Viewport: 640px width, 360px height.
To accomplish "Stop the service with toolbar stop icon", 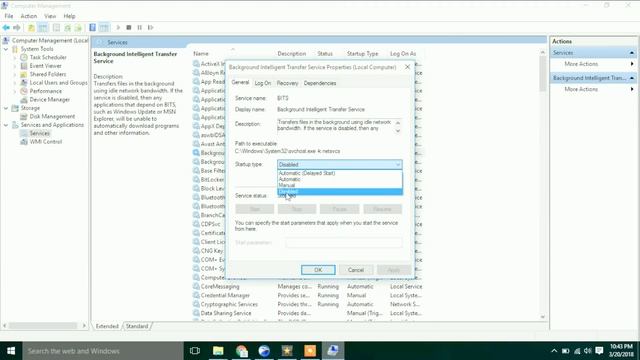I will point(129,28).
